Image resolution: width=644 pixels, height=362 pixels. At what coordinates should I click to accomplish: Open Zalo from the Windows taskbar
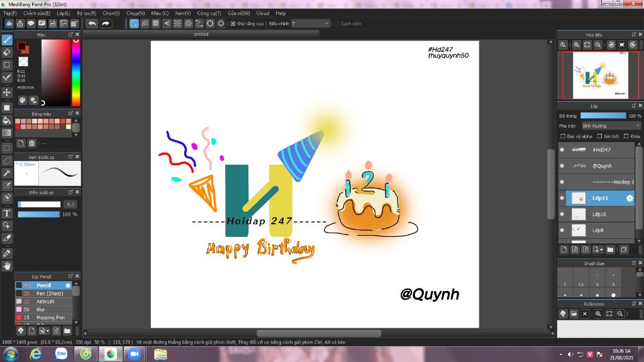(61, 354)
